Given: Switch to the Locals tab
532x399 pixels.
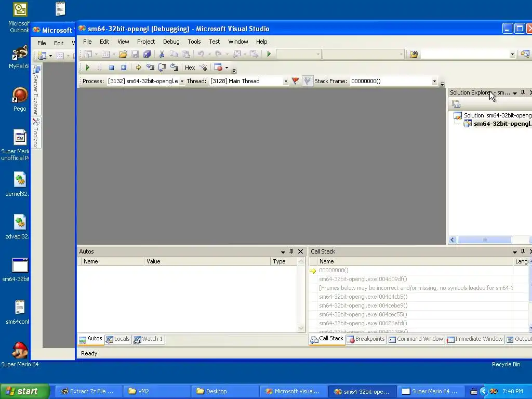Looking at the screenshot, I should point(118,339).
